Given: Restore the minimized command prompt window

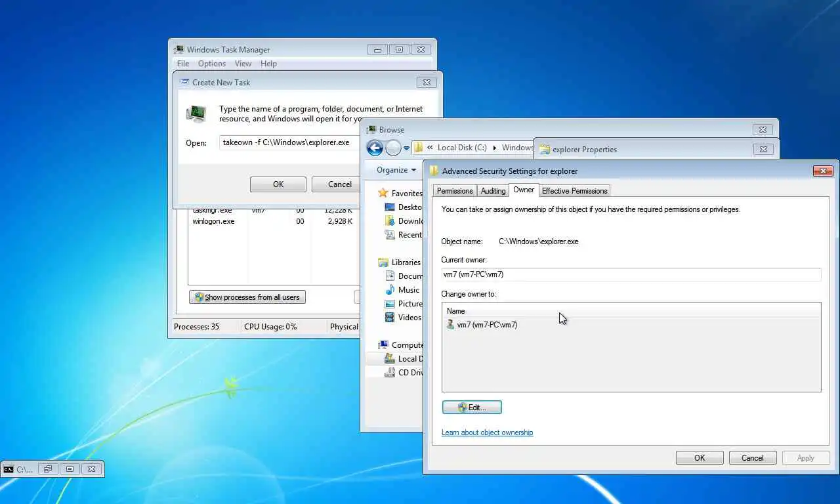Looking at the screenshot, I should (x=47, y=469).
